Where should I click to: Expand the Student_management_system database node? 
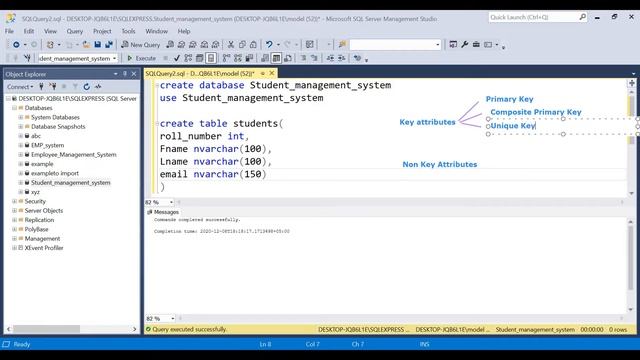[x=20, y=182]
